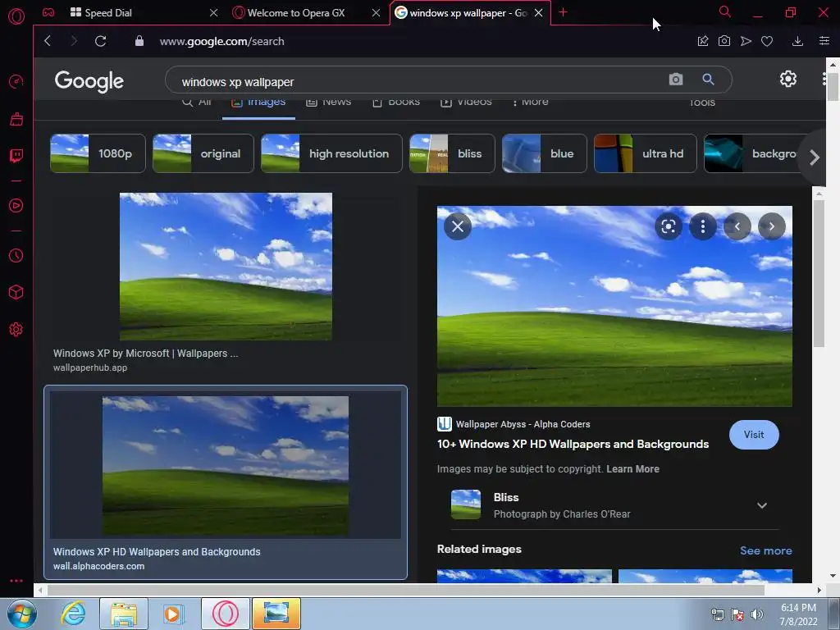The width and height of the screenshot is (840, 630).
Task: Select the Videos search tab
Action: (466, 103)
